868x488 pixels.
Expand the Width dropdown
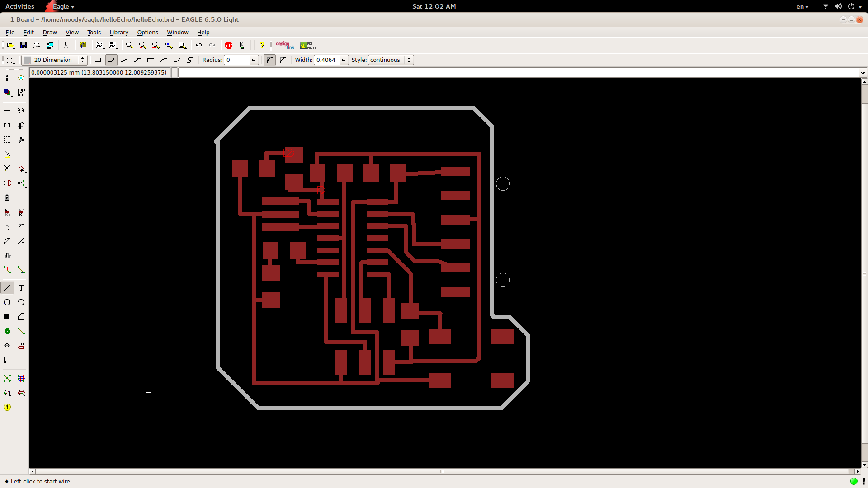pos(344,60)
